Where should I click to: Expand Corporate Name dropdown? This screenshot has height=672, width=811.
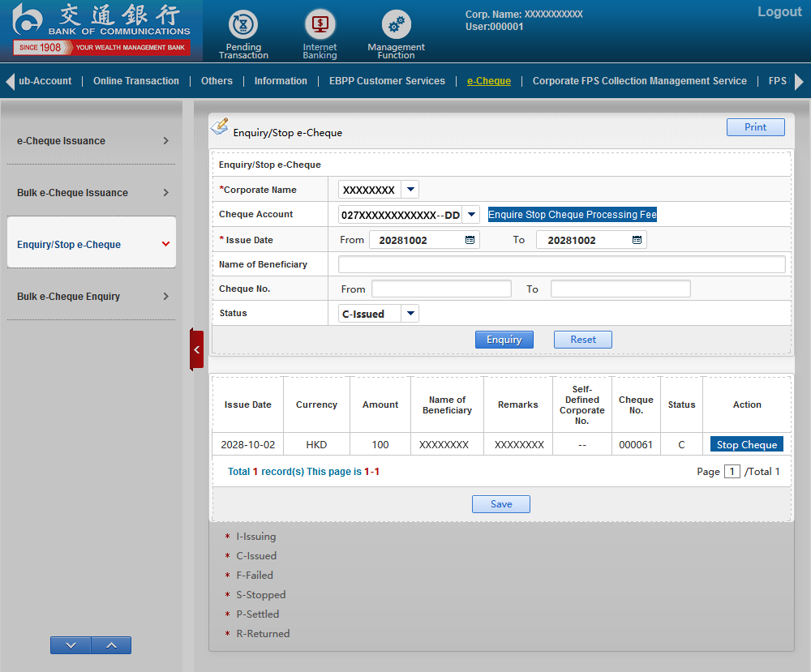[x=410, y=189]
